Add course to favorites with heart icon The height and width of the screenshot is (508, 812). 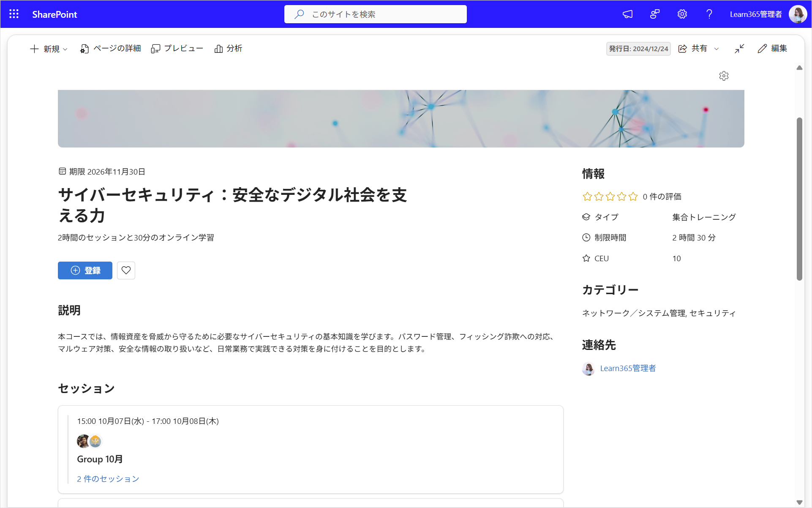coord(126,270)
